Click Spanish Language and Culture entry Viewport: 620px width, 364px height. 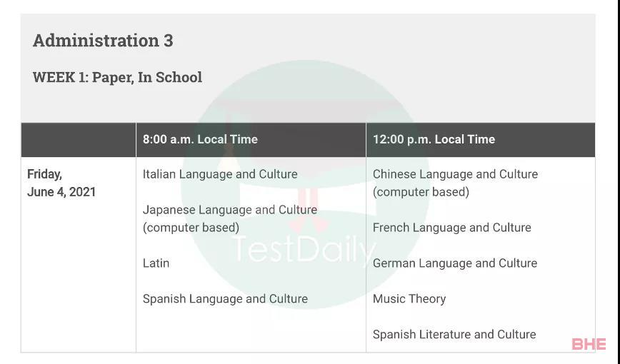225,299
